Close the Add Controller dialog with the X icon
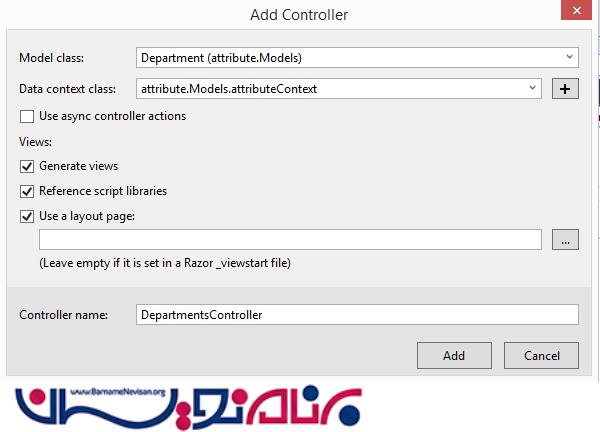 pyautogui.click(x=577, y=10)
